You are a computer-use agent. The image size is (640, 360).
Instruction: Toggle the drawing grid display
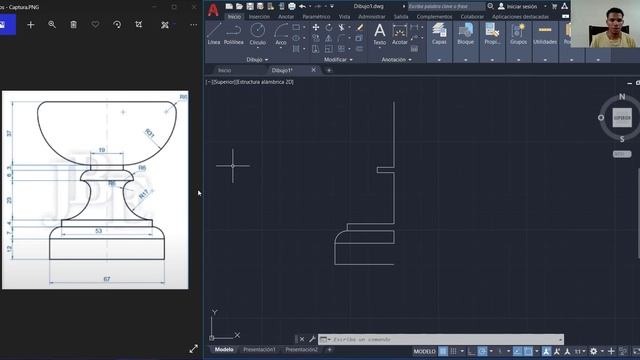pos(443,351)
